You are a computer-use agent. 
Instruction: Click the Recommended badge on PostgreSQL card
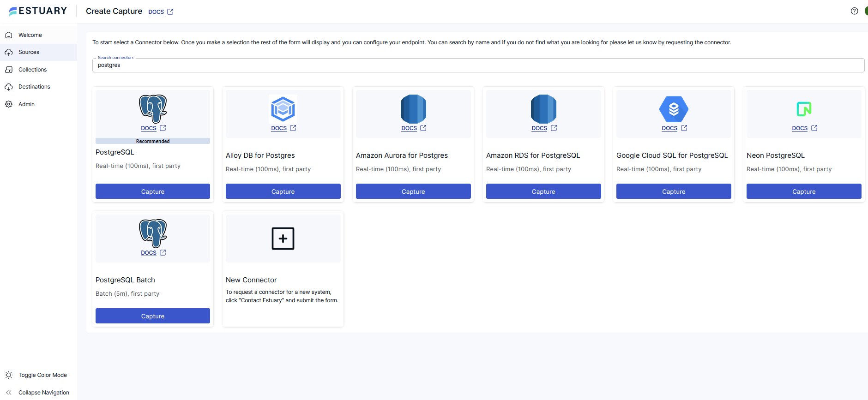153,141
